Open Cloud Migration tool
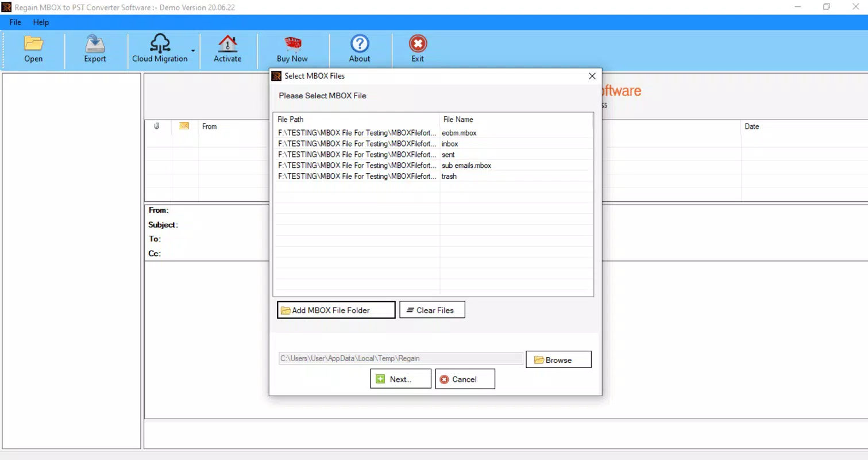 [160, 49]
